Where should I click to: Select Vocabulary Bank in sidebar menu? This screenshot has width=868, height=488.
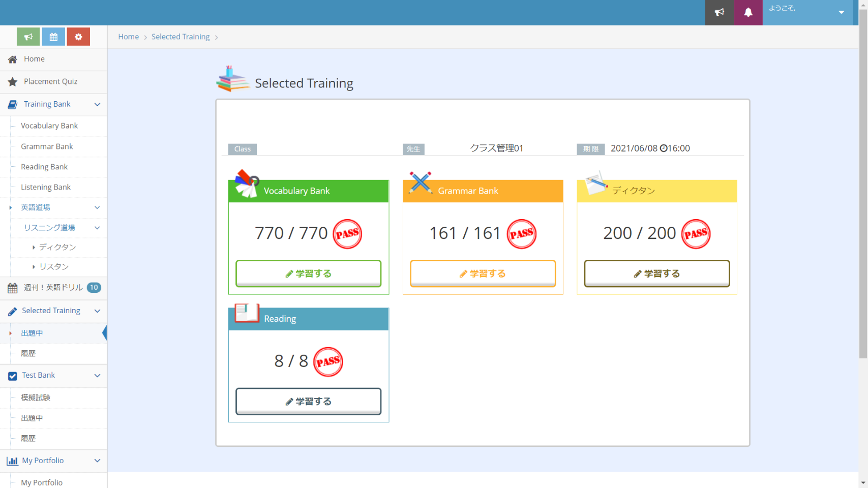49,126
